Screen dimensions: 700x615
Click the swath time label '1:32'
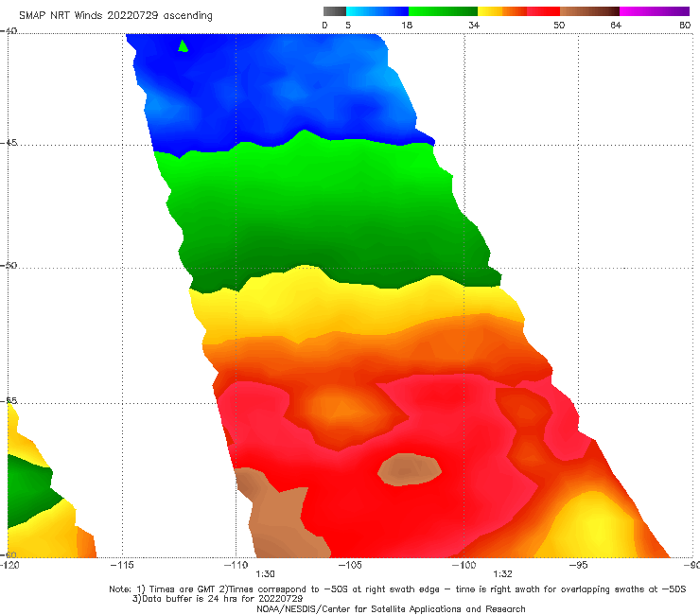[x=502, y=574]
